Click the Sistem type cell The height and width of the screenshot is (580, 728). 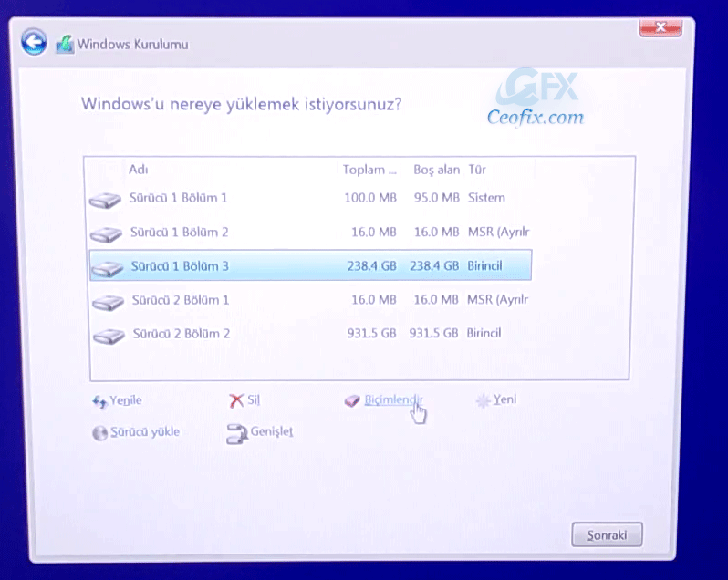coord(486,198)
